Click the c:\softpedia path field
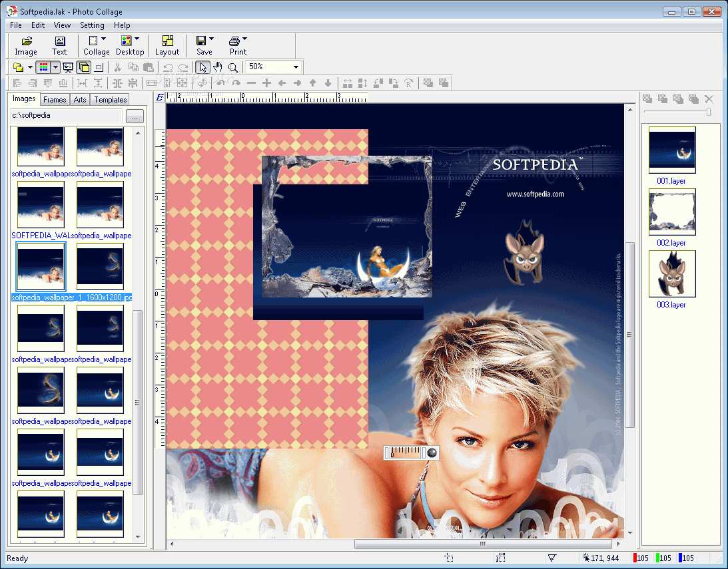The image size is (728, 569). (67, 116)
